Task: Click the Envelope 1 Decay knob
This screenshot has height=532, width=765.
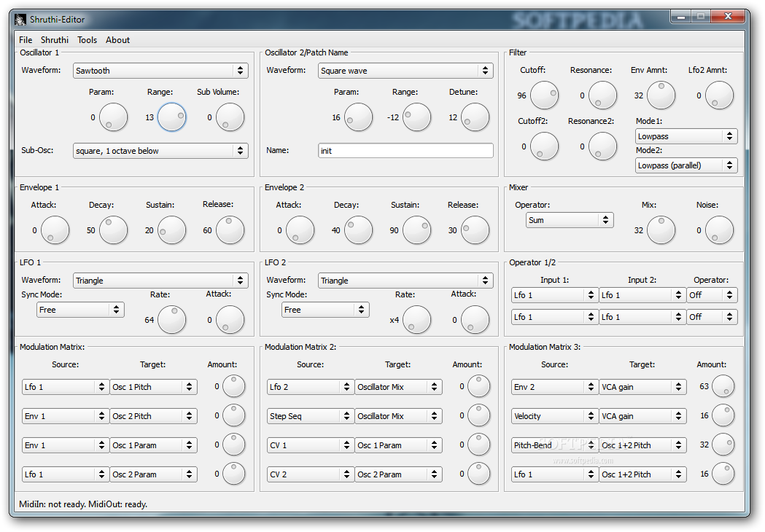Action: coord(113,230)
